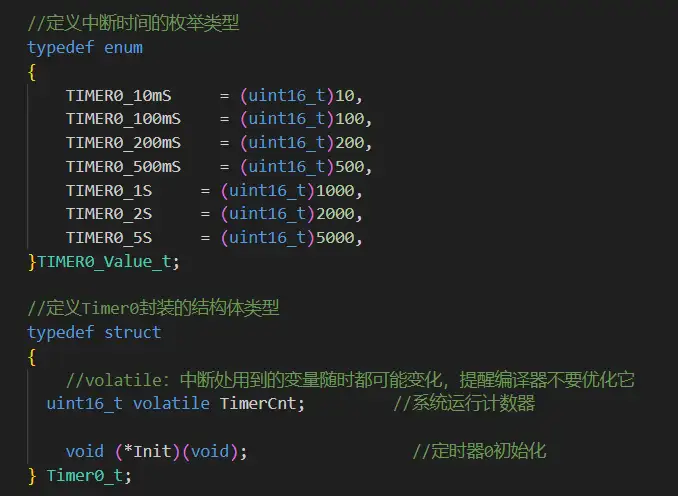Click the value '(uint16_t)10,'
678x496 pixels.
click(x=301, y=96)
